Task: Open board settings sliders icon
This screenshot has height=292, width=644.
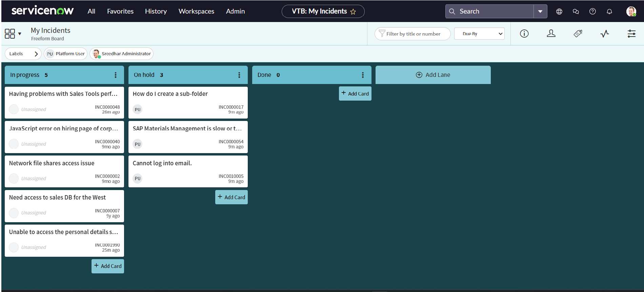Action: tap(631, 34)
